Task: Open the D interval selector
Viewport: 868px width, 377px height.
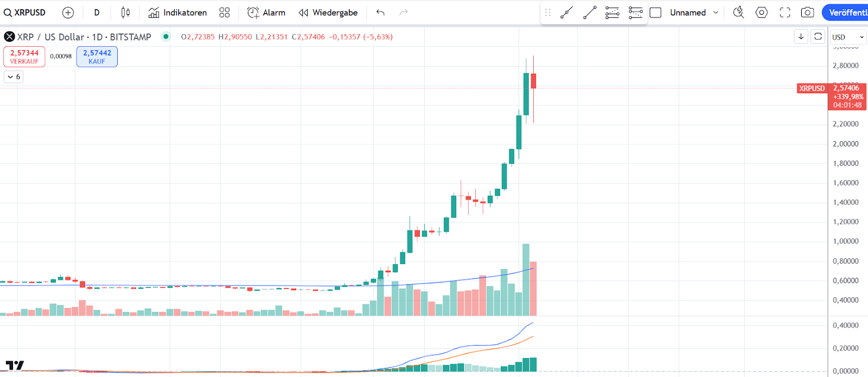Action: pyautogui.click(x=97, y=12)
